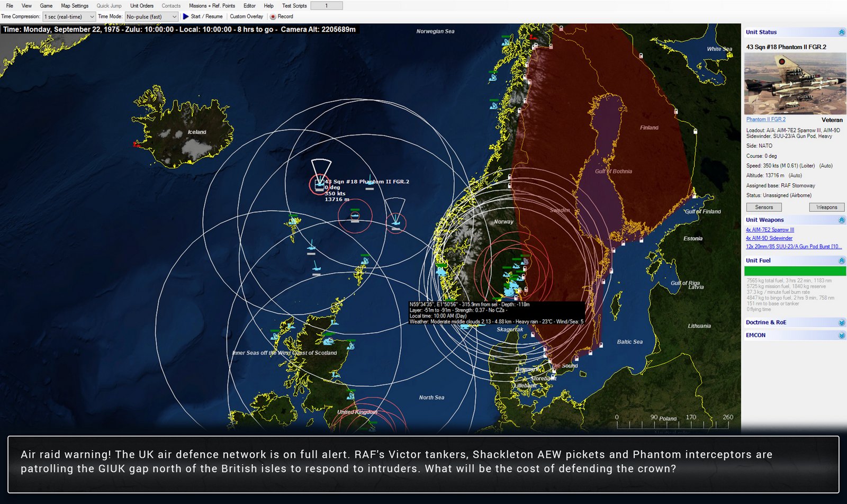
Task: Click the ship icon inside the red range circle
Action: (355, 215)
